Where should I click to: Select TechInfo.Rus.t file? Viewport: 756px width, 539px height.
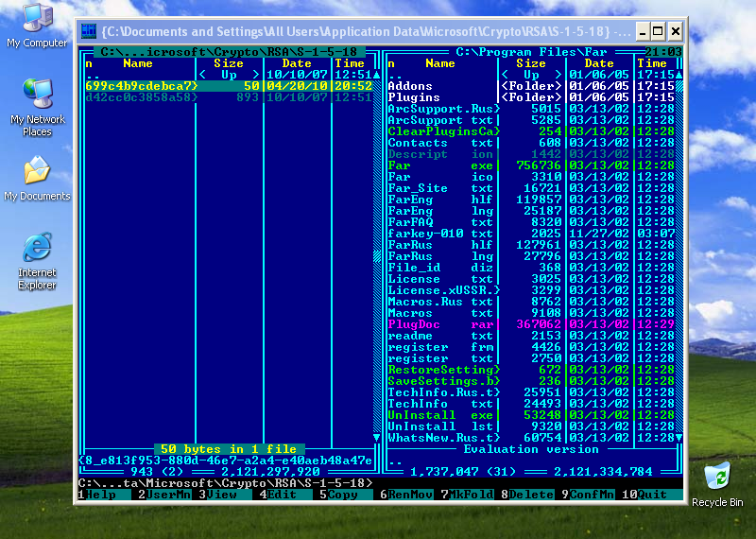[531, 392]
